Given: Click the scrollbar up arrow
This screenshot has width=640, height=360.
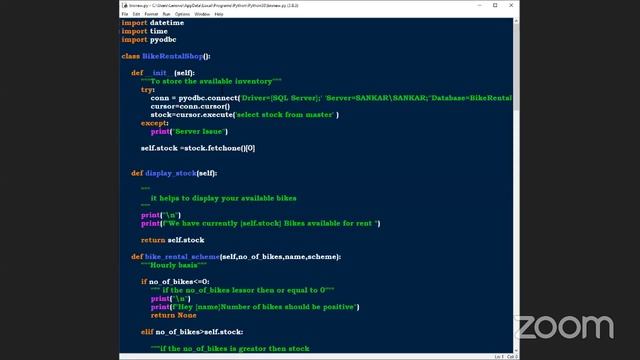Looking at the screenshot, I should [x=516, y=20].
